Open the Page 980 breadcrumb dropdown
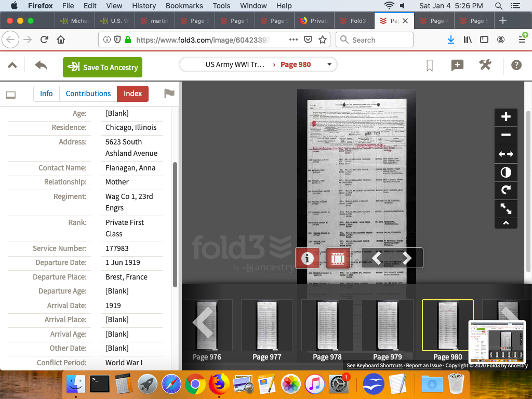The width and height of the screenshot is (532, 399). (x=329, y=64)
